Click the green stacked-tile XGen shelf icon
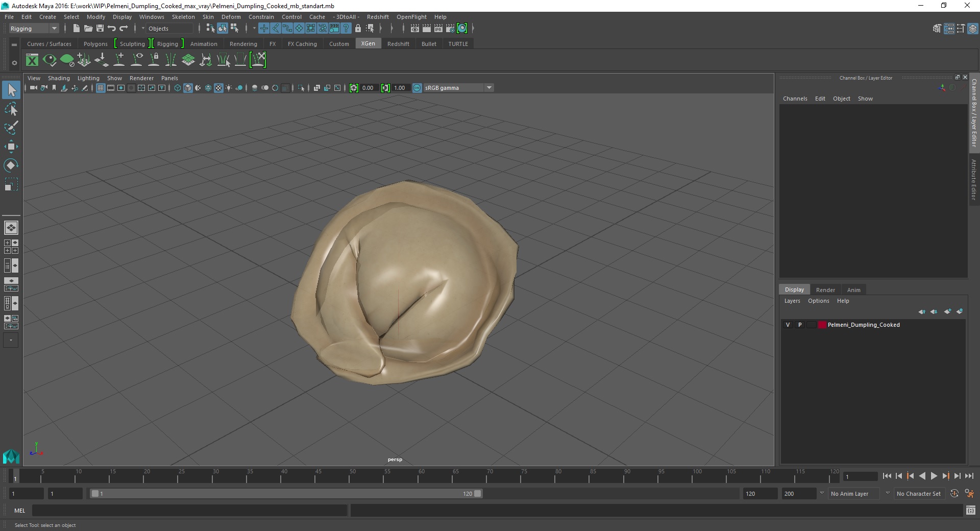 [188, 60]
